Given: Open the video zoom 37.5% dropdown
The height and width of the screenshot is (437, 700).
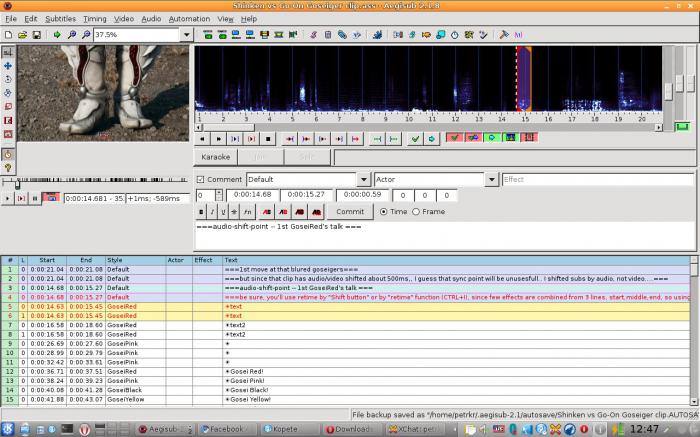Looking at the screenshot, I should (186, 35).
